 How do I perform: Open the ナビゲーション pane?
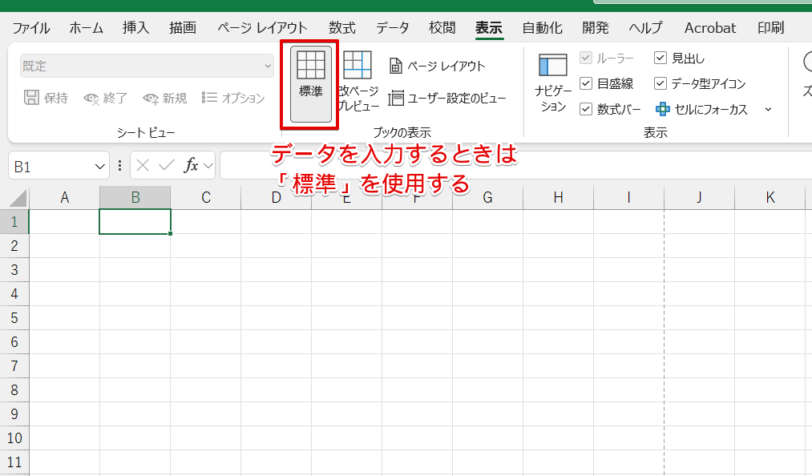pos(553,83)
